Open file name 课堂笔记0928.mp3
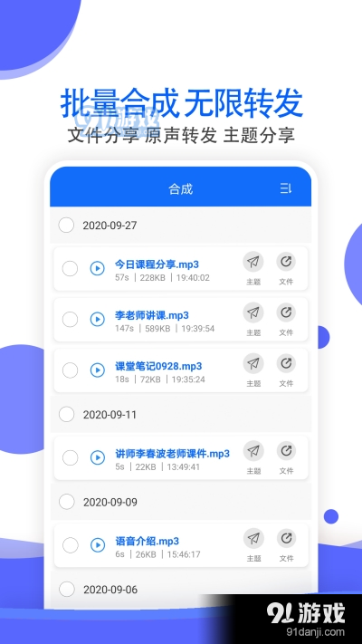 point(158,366)
